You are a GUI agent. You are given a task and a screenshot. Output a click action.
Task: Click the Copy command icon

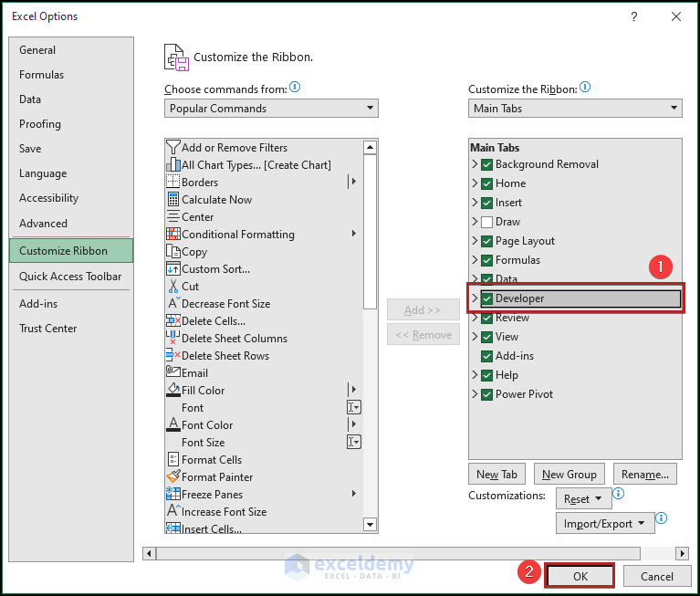click(x=173, y=251)
